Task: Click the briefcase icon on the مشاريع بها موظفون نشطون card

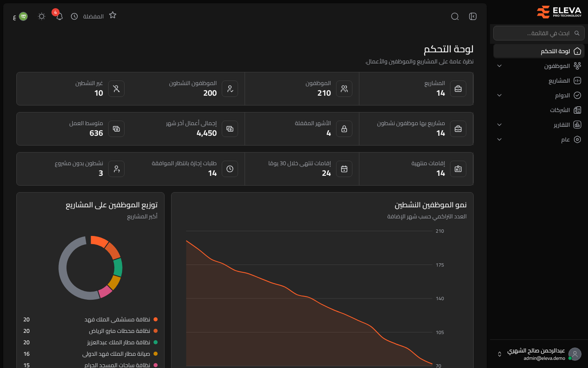Action: click(458, 129)
